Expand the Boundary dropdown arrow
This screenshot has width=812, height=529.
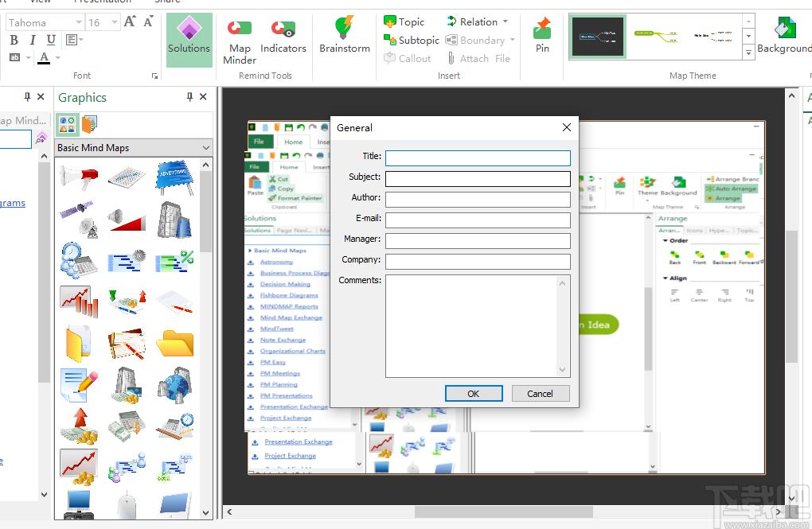coord(512,40)
